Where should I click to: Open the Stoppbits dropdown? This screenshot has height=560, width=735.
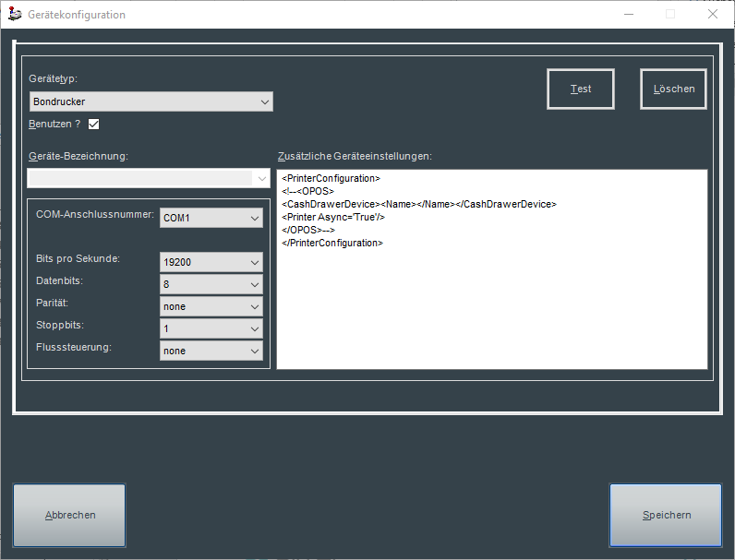pos(211,328)
